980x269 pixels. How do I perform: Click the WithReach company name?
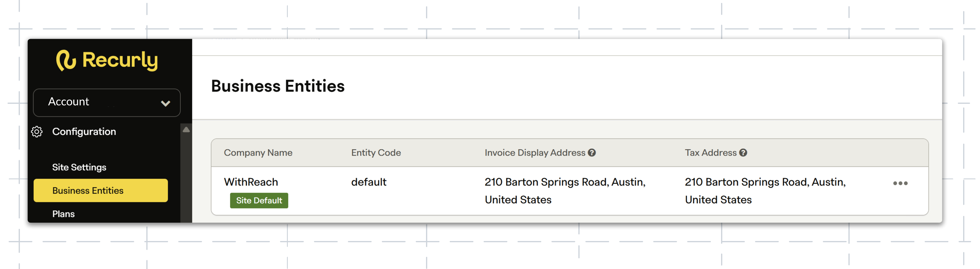(251, 182)
